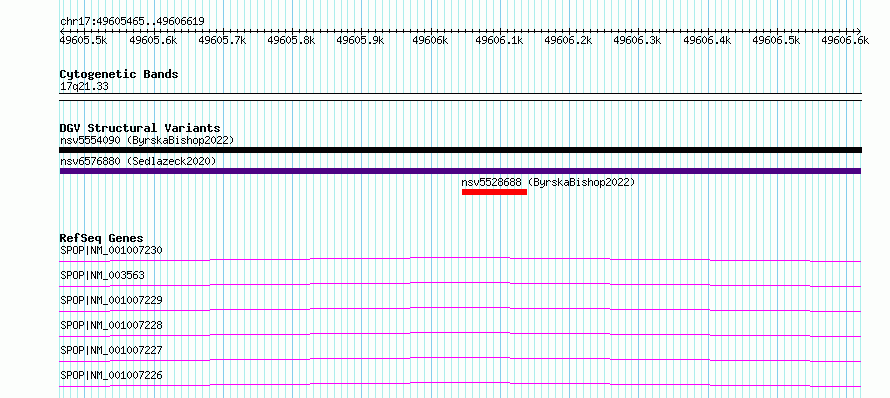Click the red nsv5528688 variant bar
Image resolution: width=890 pixels, height=398 pixels.
tap(494, 192)
